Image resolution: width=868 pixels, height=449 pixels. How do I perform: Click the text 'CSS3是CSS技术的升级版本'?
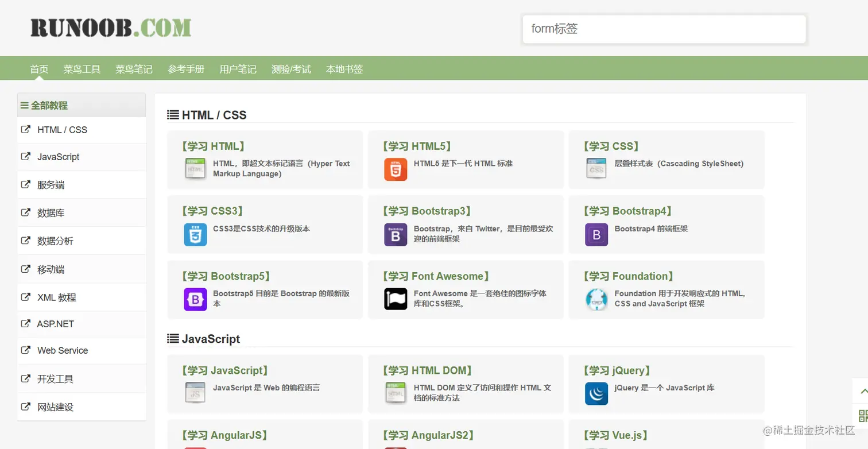(x=261, y=229)
